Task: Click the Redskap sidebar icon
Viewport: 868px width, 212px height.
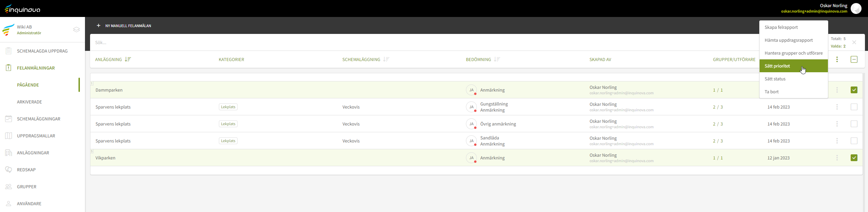Action: [x=8, y=170]
